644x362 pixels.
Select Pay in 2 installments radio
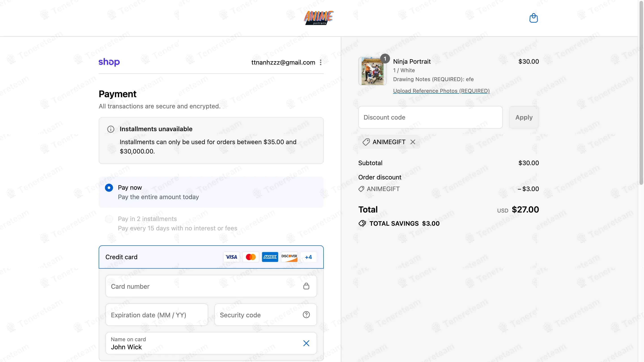pyautogui.click(x=109, y=219)
